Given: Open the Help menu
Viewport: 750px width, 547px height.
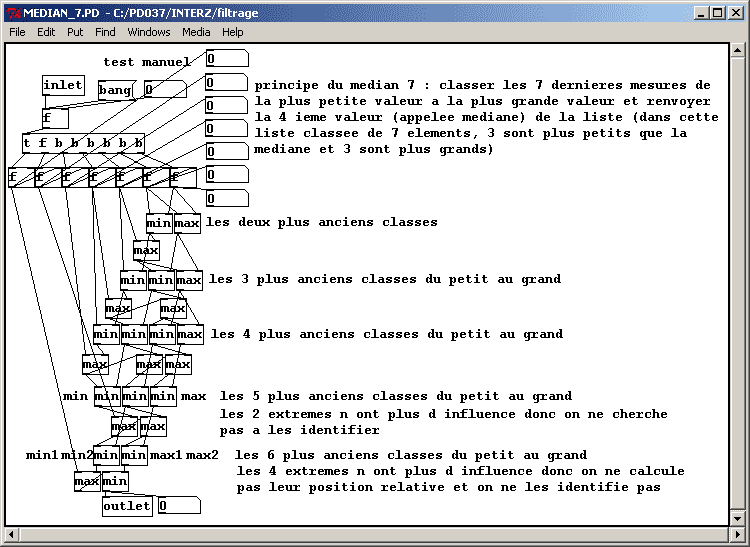Looking at the screenshot, I should (232, 32).
